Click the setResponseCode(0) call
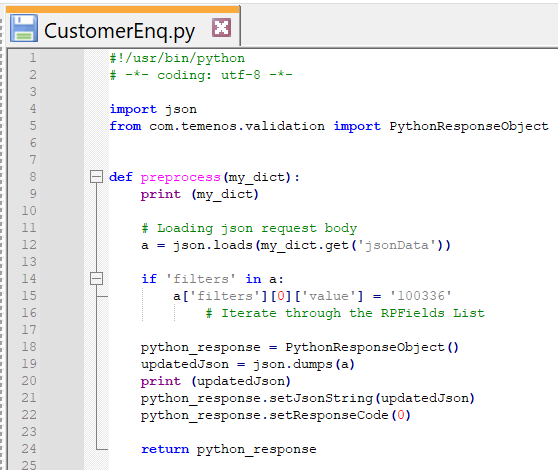The height and width of the screenshot is (470, 558). pyautogui.click(x=340, y=415)
